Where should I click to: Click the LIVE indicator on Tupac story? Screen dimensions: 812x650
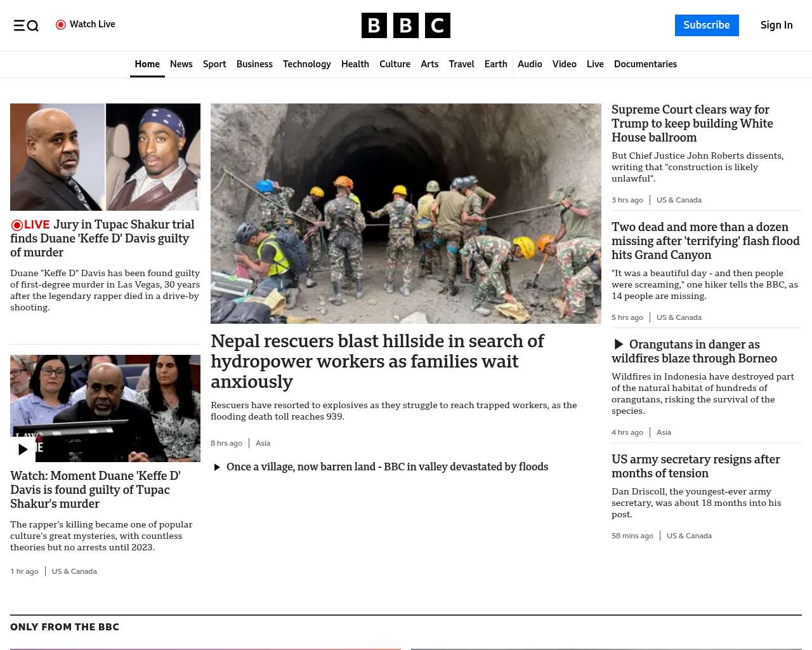tap(30, 225)
